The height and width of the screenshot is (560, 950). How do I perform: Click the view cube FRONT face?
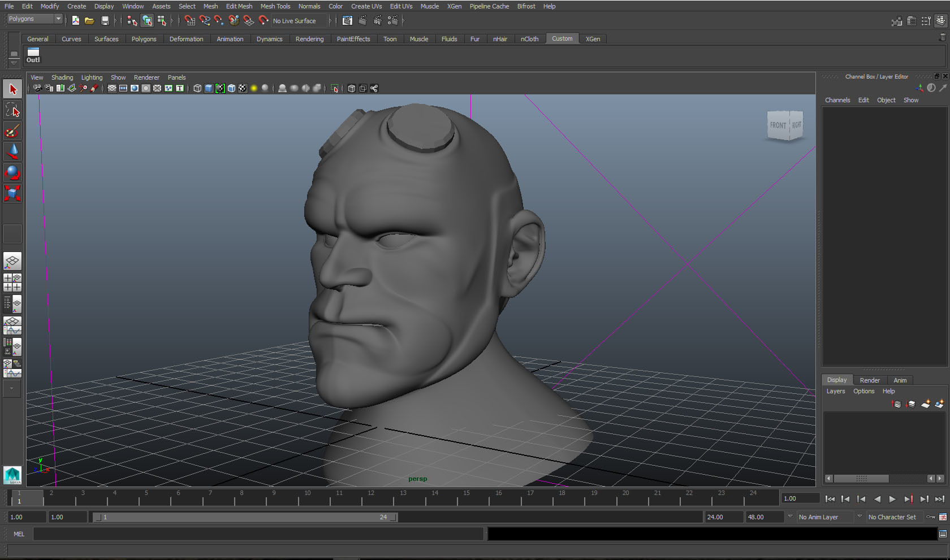(x=778, y=125)
